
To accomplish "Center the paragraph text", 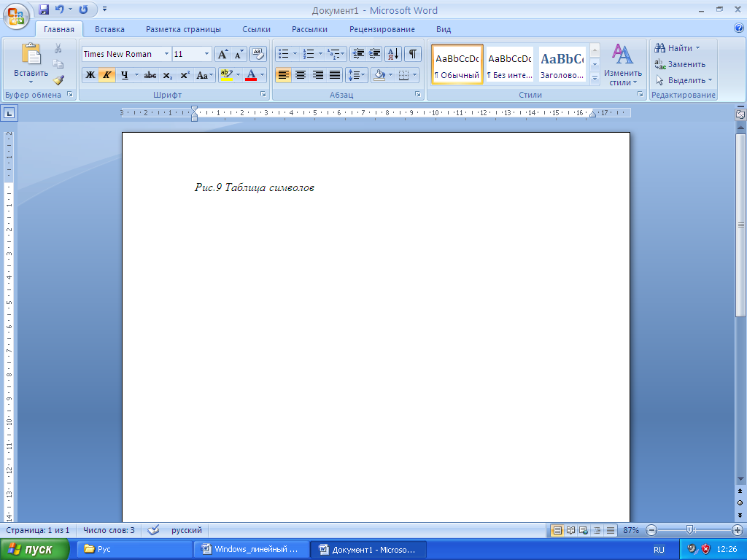I will (300, 75).
